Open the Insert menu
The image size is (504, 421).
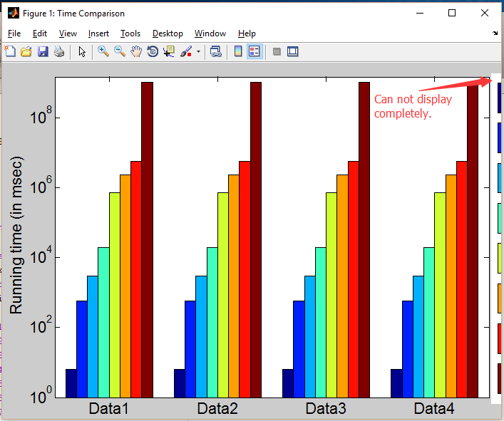pos(98,33)
